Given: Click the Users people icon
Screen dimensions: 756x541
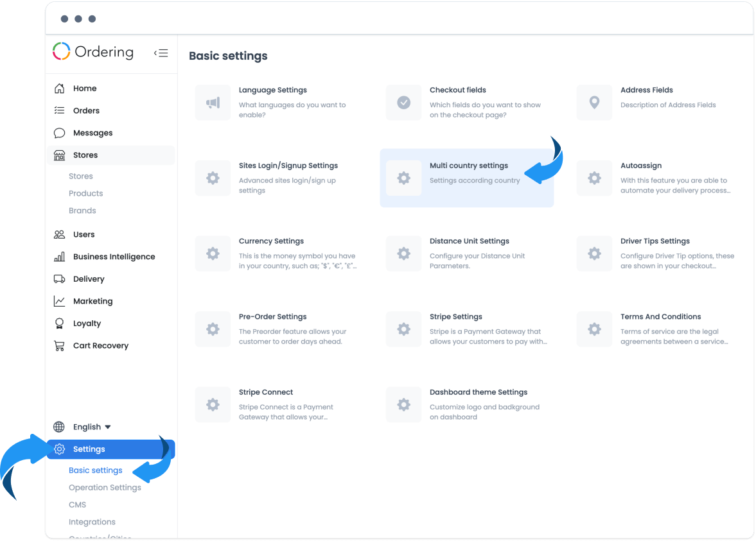Looking at the screenshot, I should (x=59, y=235).
